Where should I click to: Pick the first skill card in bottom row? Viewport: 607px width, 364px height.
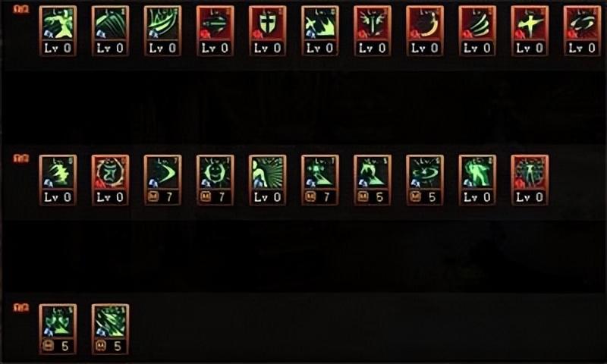(x=58, y=329)
